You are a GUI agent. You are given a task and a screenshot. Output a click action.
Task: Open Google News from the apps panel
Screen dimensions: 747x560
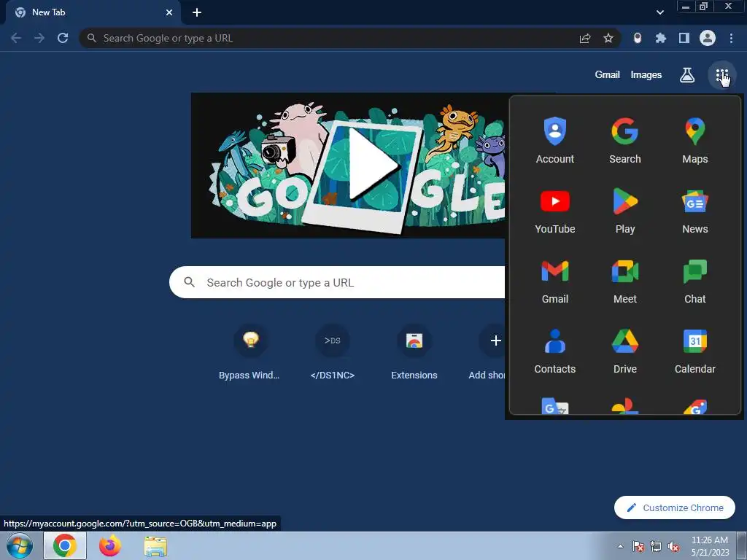pos(694,211)
